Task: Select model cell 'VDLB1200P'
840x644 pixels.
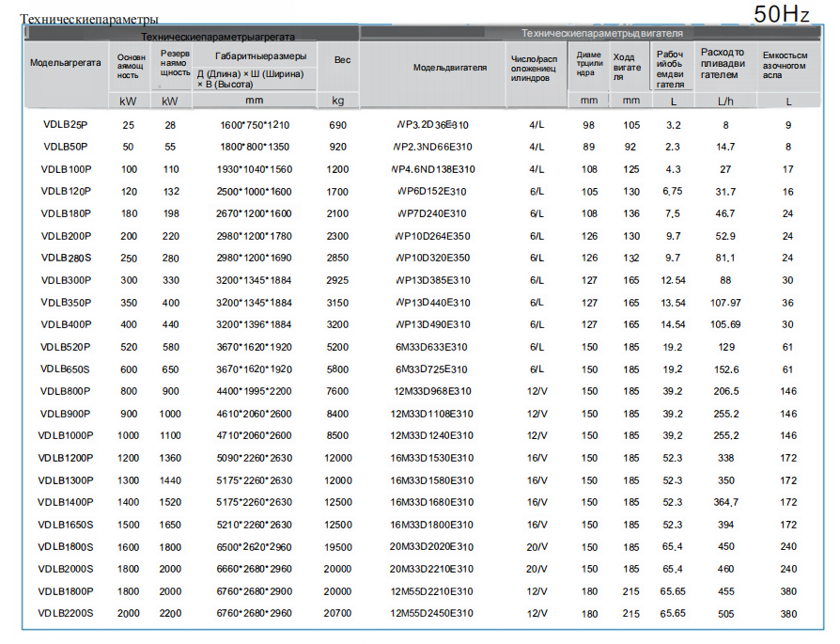Action: (66, 458)
